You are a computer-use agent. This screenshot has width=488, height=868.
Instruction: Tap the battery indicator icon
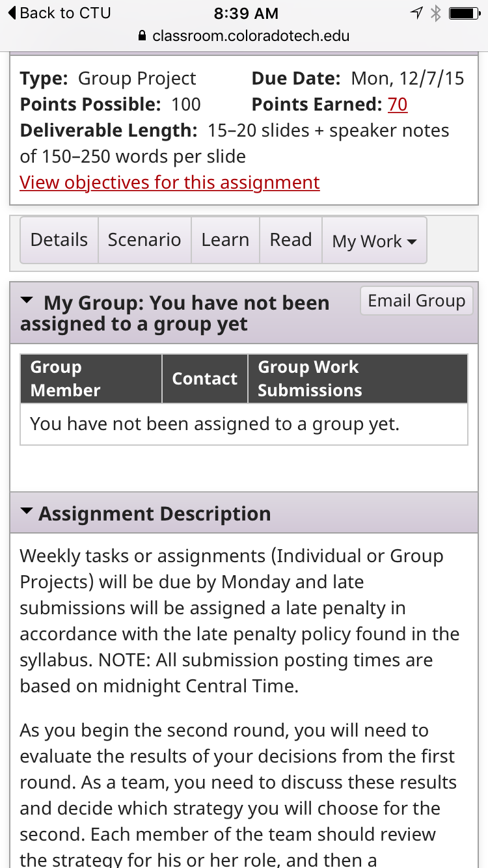pos(465,13)
